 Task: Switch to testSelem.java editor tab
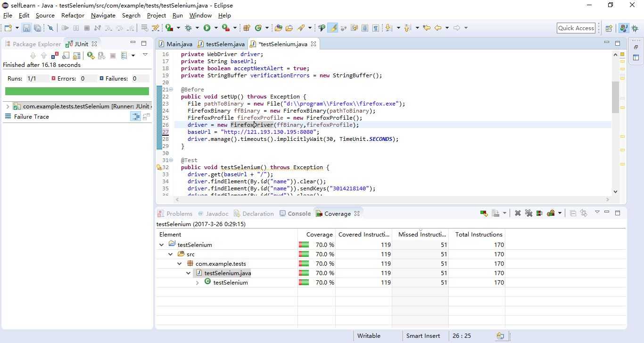coord(221,44)
